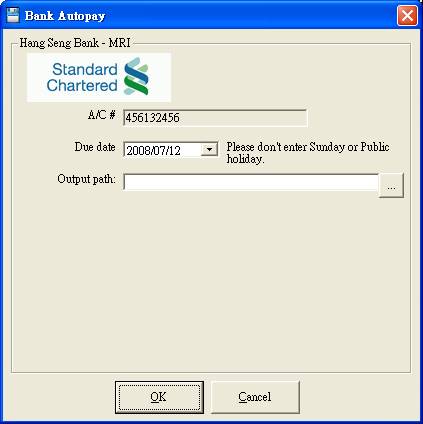Viewport: 423px width, 424px height.
Task: Click the Sunday or Public holiday warning note
Action: [308, 153]
